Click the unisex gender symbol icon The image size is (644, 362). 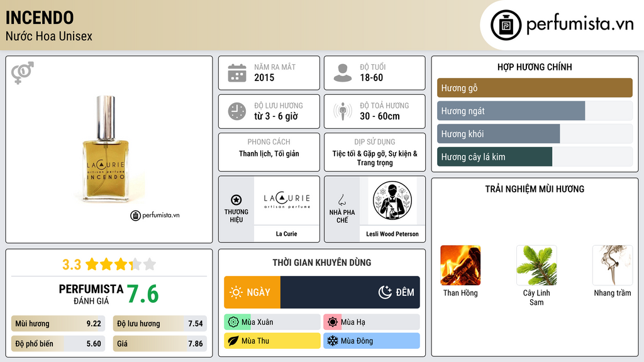click(23, 73)
